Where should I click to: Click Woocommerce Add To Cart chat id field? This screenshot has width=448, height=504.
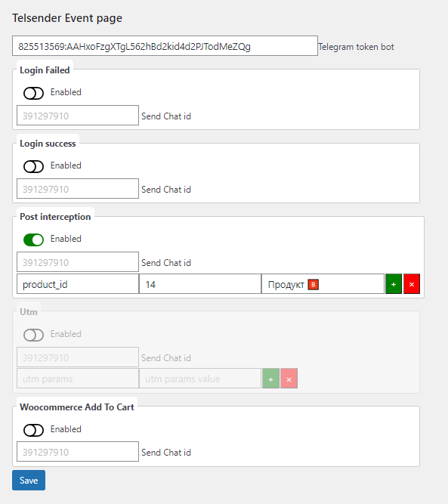click(78, 451)
